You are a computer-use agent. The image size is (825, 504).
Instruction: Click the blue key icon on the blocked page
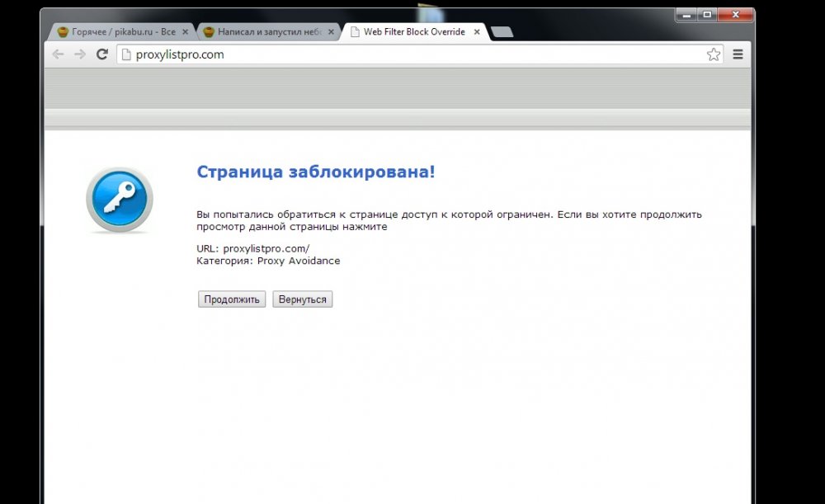pyautogui.click(x=120, y=200)
